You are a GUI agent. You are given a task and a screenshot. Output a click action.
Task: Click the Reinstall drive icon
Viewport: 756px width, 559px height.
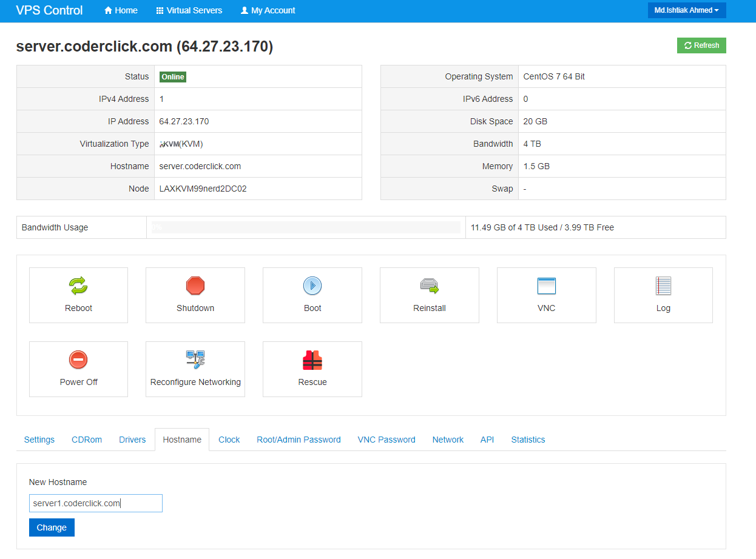coord(430,286)
